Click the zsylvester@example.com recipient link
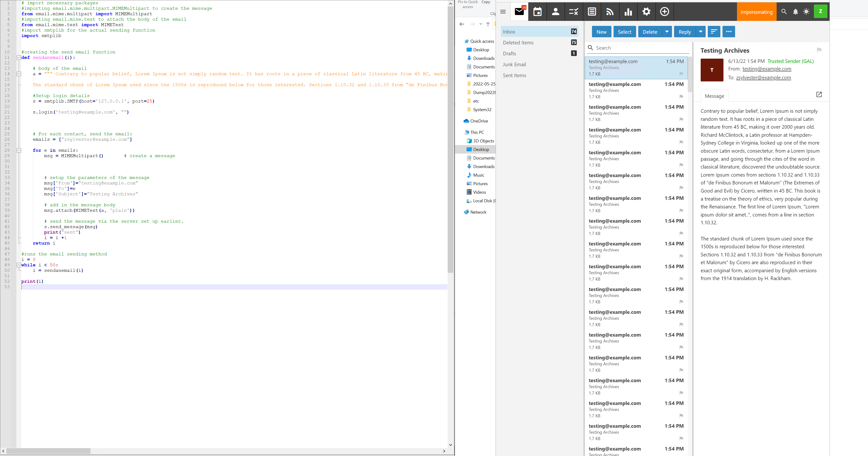The image size is (868, 456). tap(763, 78)
